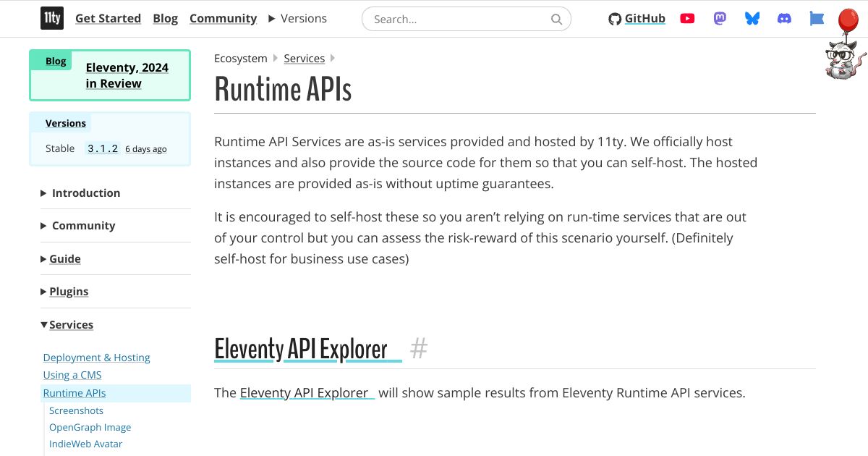Open the YouTube icon link
Screen dimensions: 868x456
click(x=687, y=19)
